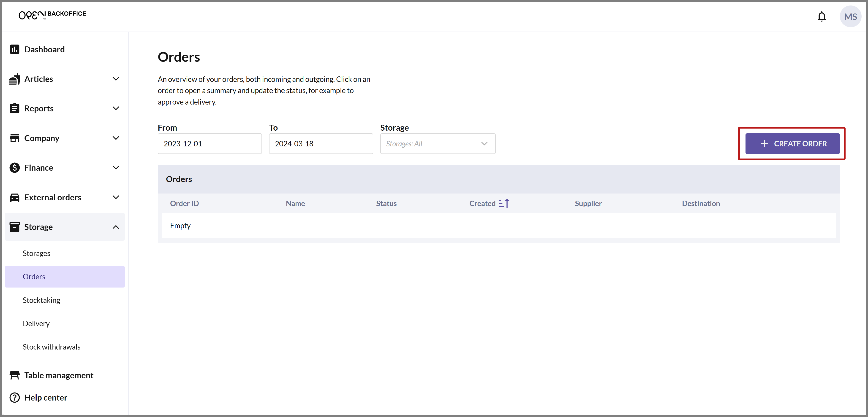
Task: Expand the Finance section chevron
Action: coord(116,168)
